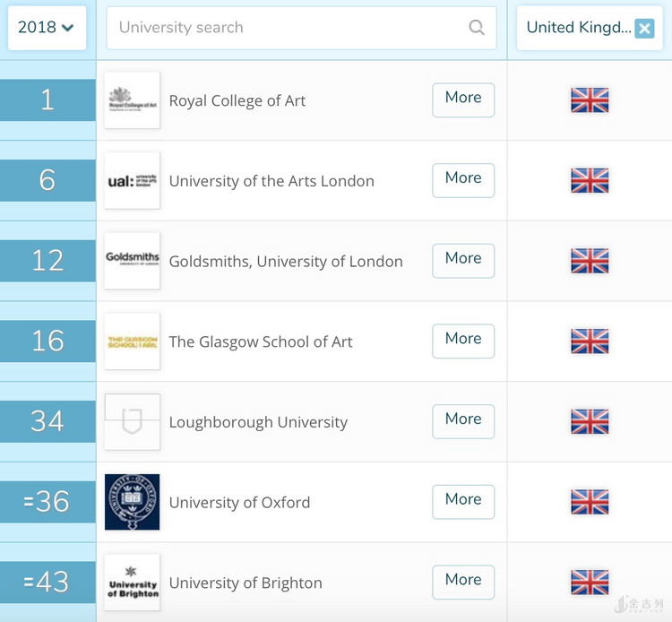Screen dimensions: 672x622
Task: Open Loughborough University link
Action: point(258,422)
